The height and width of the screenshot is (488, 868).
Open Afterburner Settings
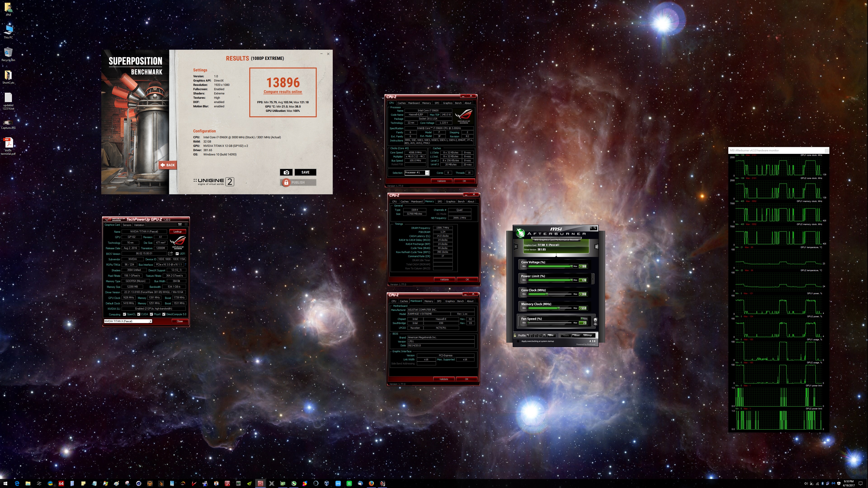(x=588, y=335)
